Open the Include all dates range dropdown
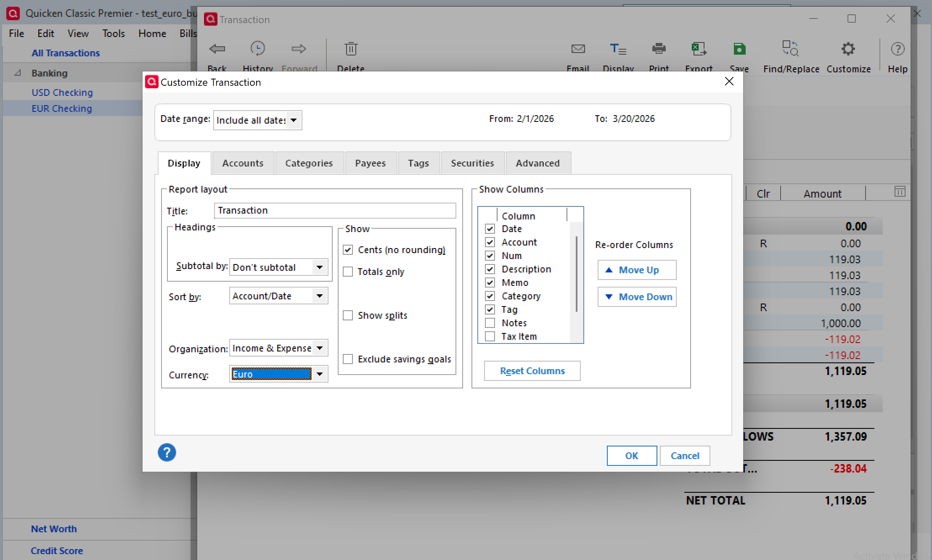Image resolution: width=932 pixels, height=560 pixels. point(294,120)
